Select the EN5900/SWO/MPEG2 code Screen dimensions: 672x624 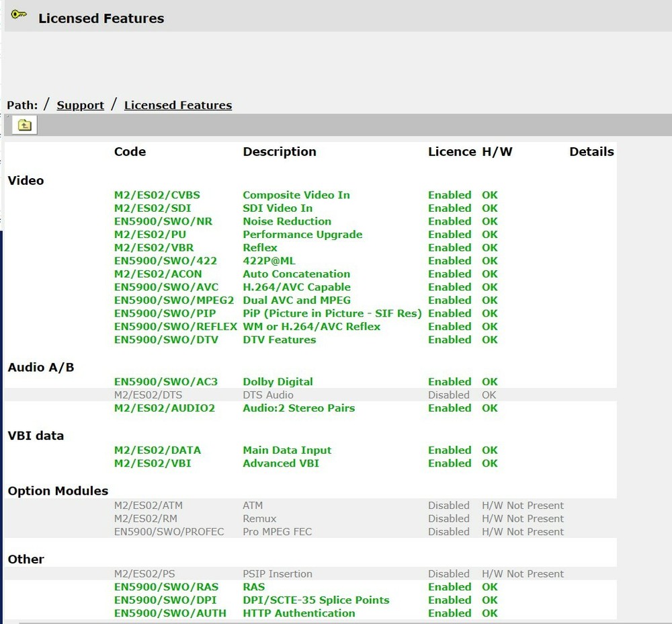(x=174, y=300)
